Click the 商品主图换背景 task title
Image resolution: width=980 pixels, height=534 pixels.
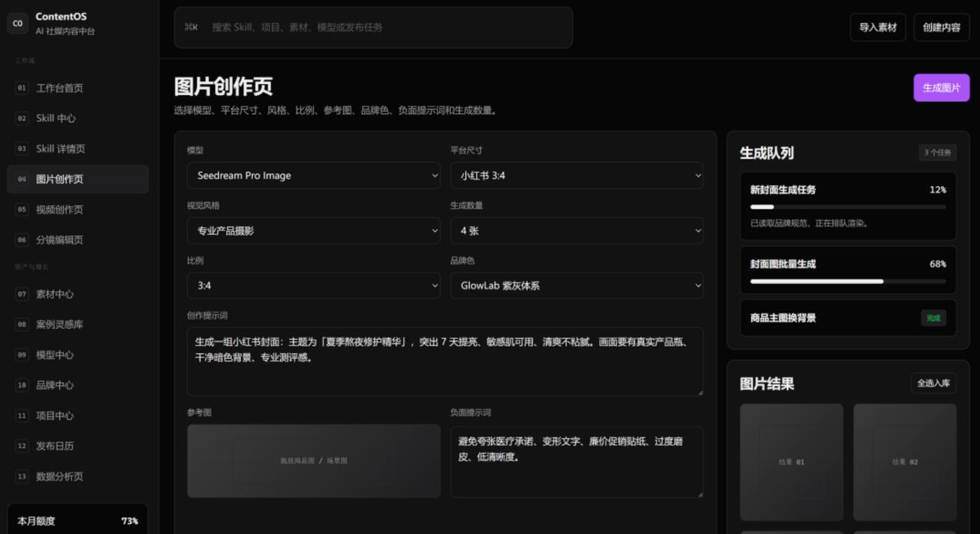tap(783, 318)
